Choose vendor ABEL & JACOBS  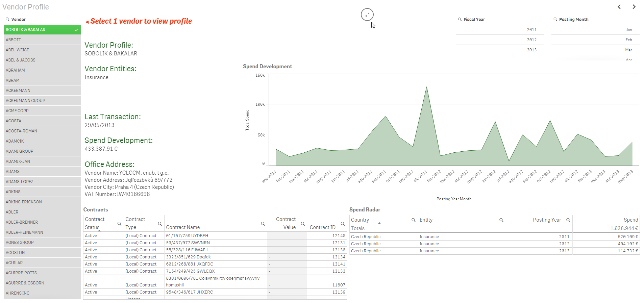pyautogui.click(x=42, y=60)
